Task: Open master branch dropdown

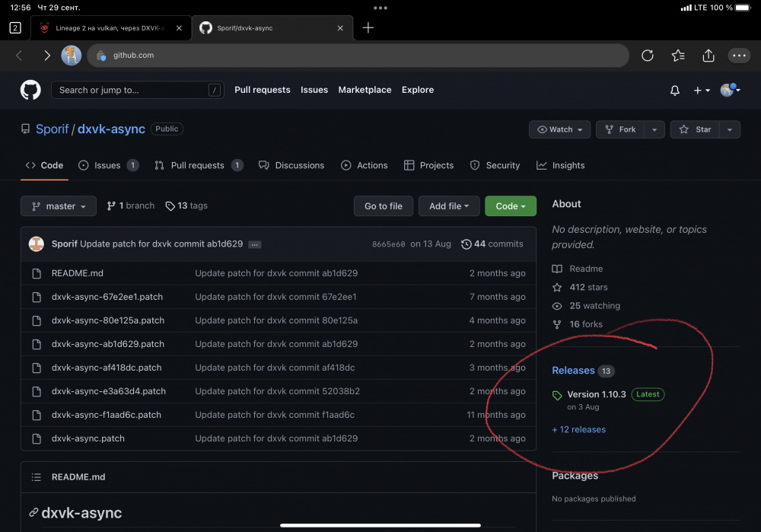Action: [x=59, y=206]
